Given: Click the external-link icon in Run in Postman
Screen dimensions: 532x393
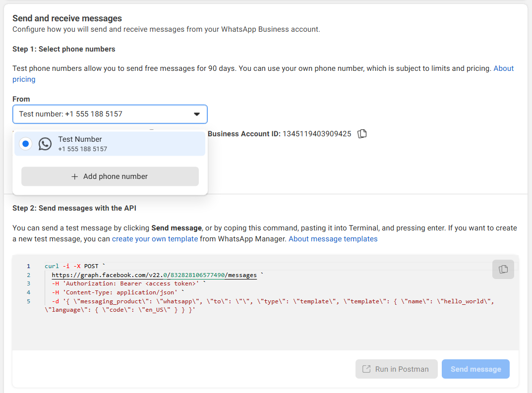Looking at the screenshot, I should (x=367, y=369).
